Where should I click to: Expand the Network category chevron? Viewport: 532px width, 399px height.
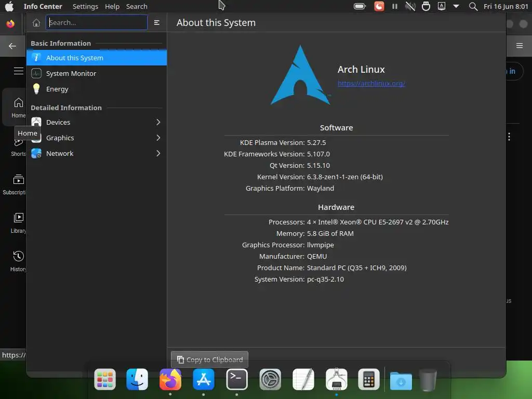coord(158,153)
